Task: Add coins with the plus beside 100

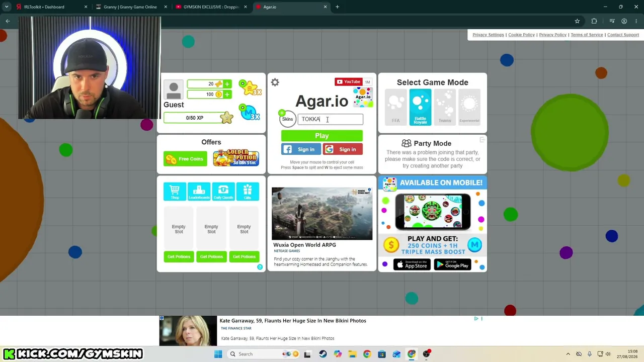Action: tap(227, 95)
